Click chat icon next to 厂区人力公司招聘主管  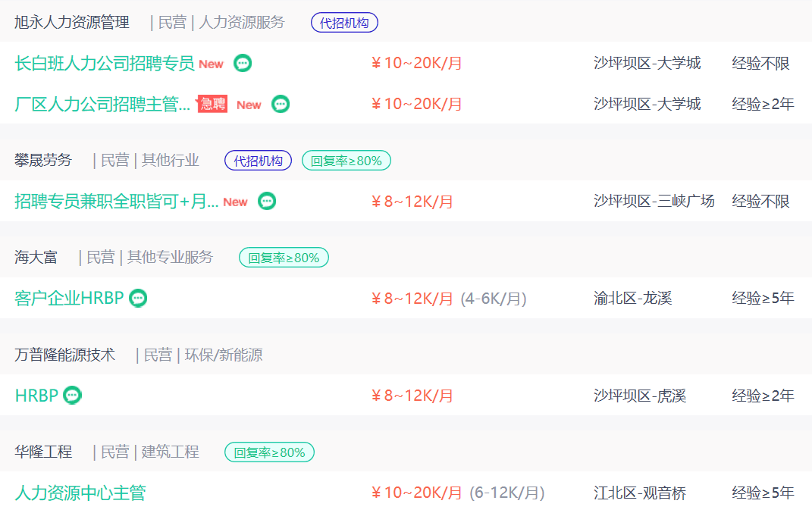tap(281, 104)
